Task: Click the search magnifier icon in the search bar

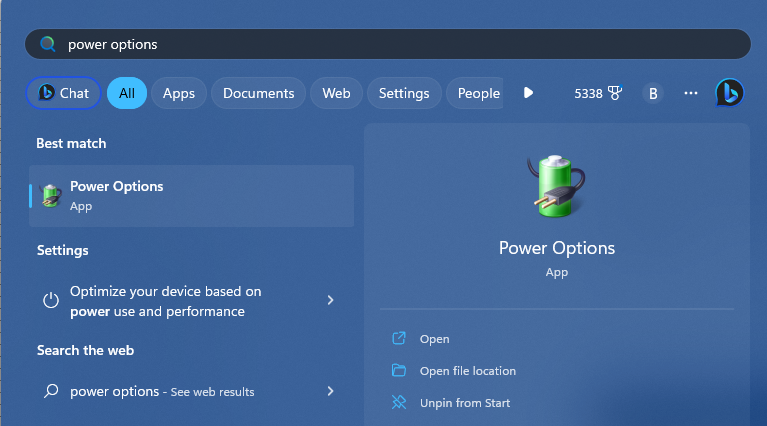Action: point(47,44)
